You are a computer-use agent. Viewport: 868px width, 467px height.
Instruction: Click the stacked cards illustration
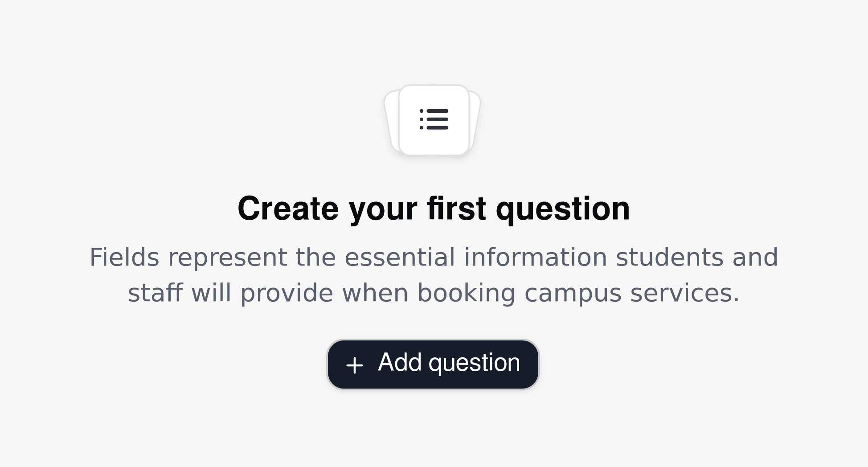click(x=433, y=120)
